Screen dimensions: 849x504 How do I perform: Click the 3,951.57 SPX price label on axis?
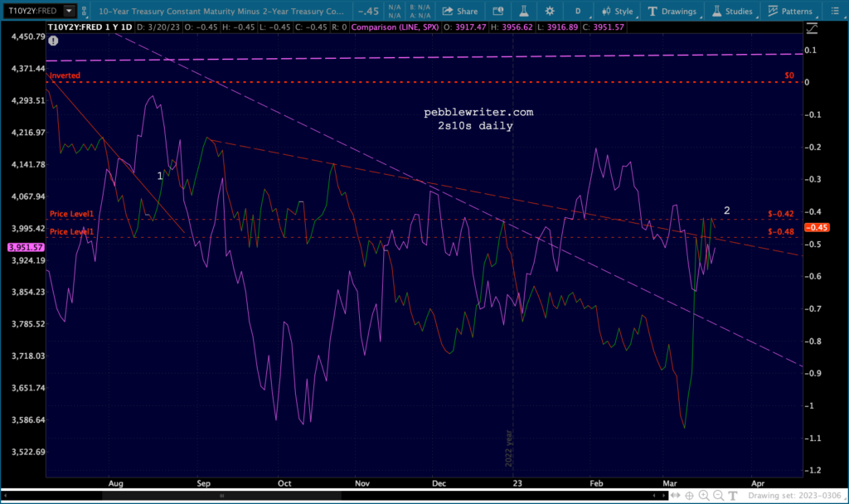pyautogui.click(x=26, y=247)
